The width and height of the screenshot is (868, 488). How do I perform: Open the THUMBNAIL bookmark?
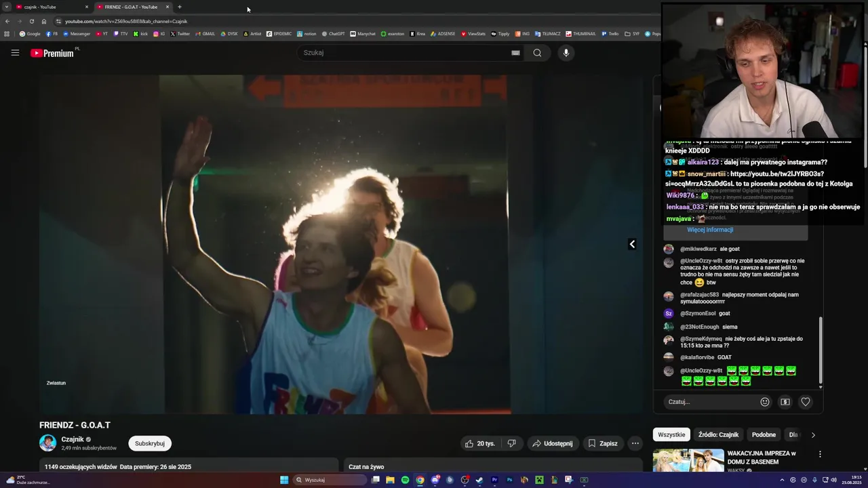click(580, 34)
